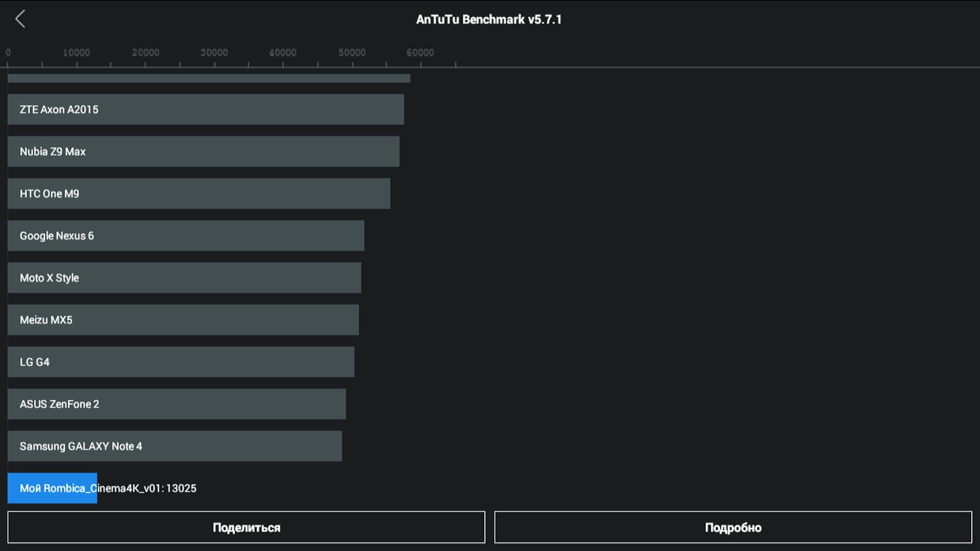Click the 13025 score text
The image size is (980, 551).
point(181,488)
